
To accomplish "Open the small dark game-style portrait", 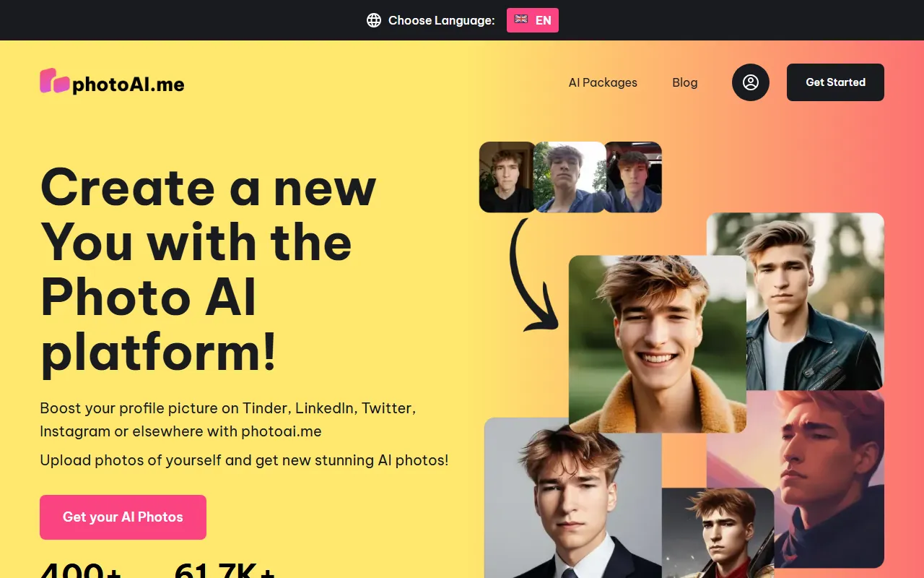I will [718, 532].
